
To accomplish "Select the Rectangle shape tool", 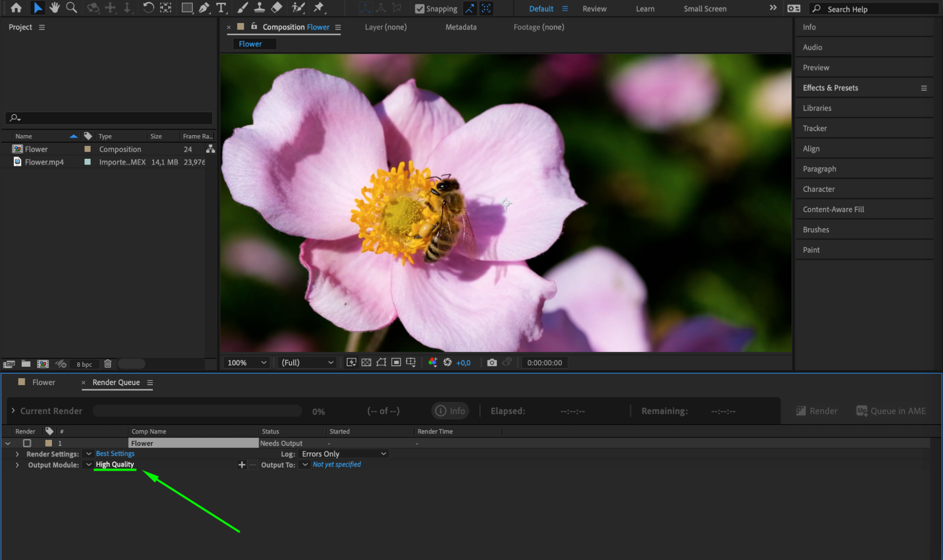I will coord(187,8).
